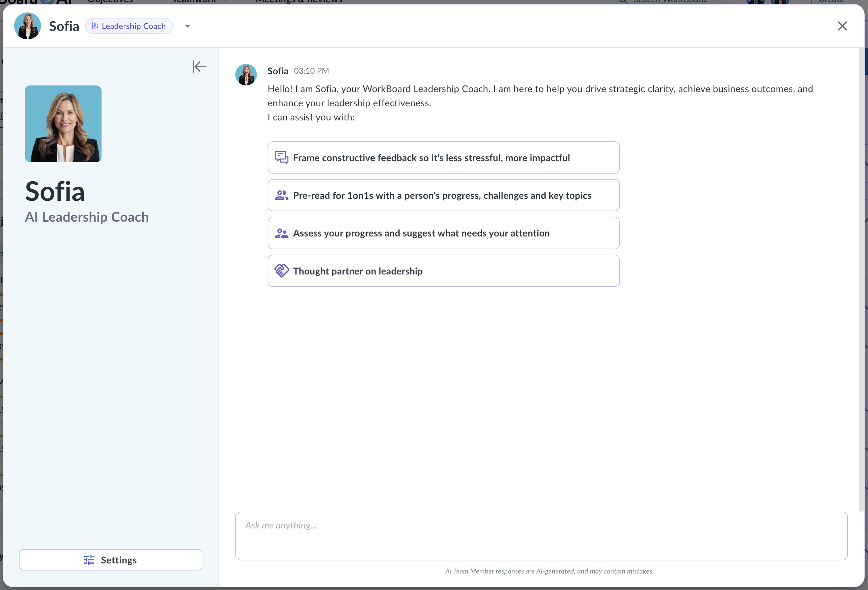This screenshot has width=868, height=590.
Task: Select Frame constructive feedback suggestion
Action: tap(443, 158)
